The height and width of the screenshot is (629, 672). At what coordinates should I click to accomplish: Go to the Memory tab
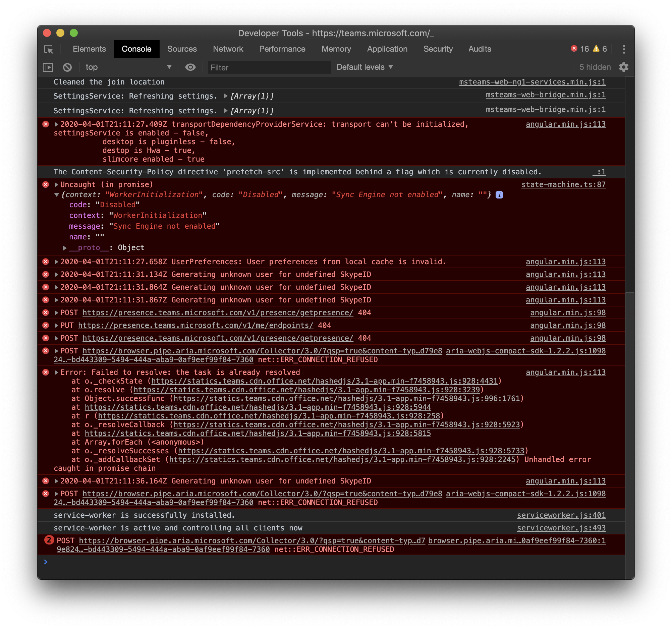pos(336,49)
